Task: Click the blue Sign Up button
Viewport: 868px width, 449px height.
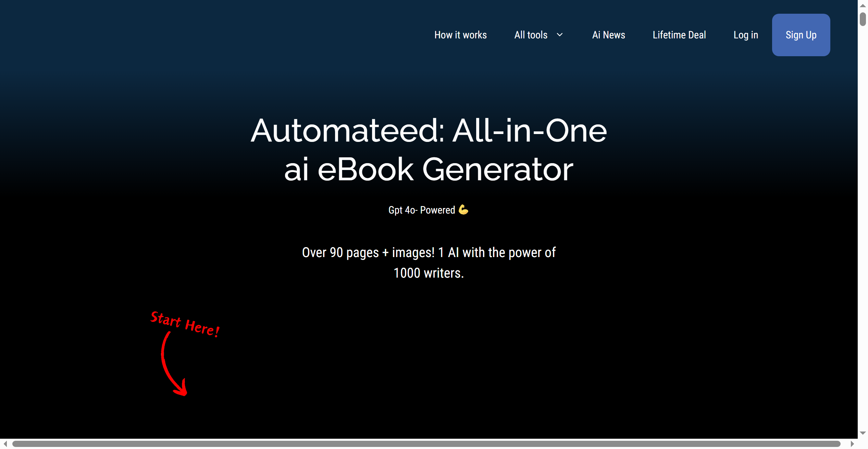Action: point(801,35)
